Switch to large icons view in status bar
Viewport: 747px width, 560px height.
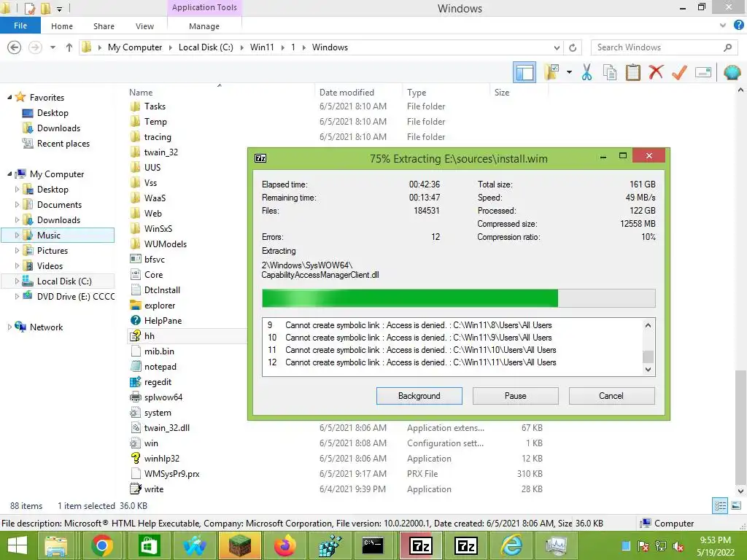[736, 506]
